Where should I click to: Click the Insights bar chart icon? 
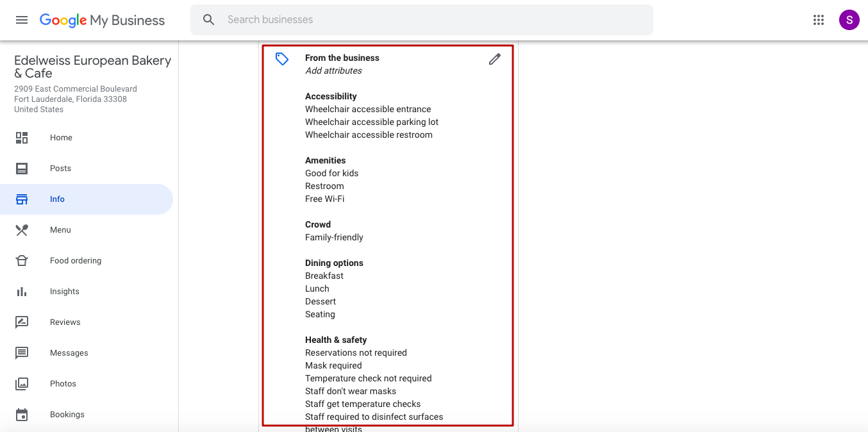point(22,292)
